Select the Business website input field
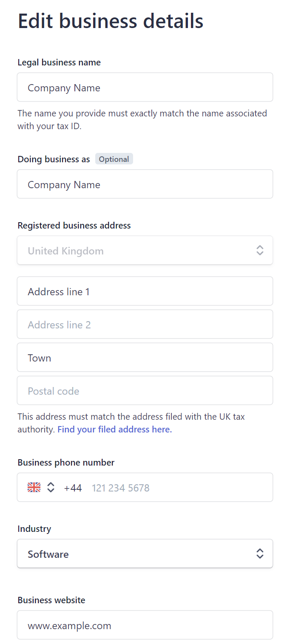 coord(145,625)
